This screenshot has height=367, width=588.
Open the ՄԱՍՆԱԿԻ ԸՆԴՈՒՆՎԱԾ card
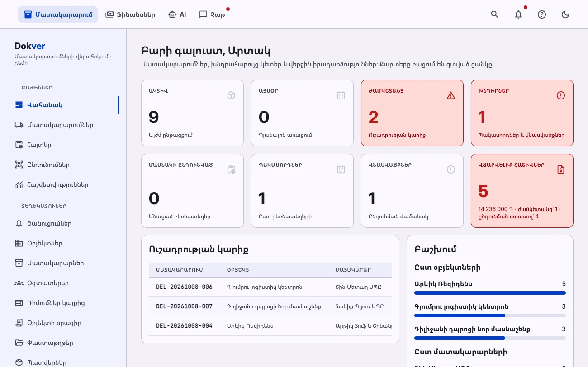(x=193, y=191)
